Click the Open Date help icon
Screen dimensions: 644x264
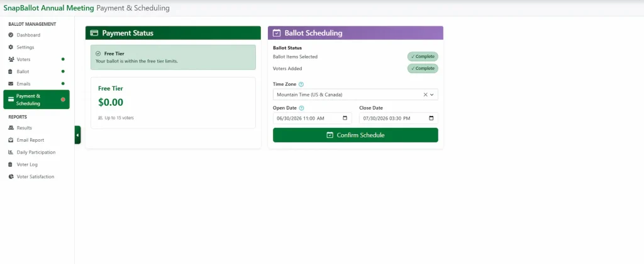tap(301, 108)
